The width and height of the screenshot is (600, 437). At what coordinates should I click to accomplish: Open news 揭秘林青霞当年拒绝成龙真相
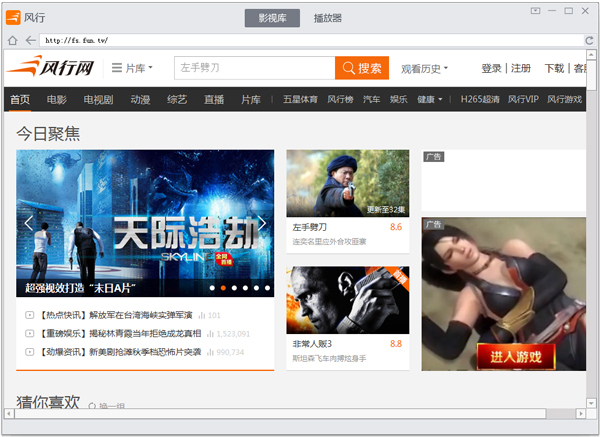pyautogui.click(x=145, y=333)
